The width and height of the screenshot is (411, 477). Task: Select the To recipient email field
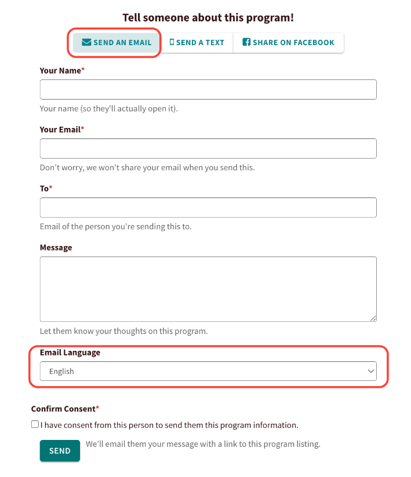pyautogui.click(x=208, y=207)
